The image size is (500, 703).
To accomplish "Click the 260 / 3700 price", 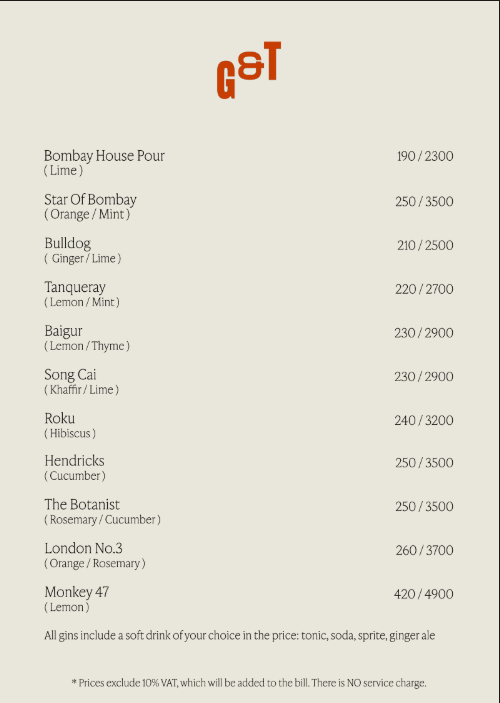I will (425, 550).
